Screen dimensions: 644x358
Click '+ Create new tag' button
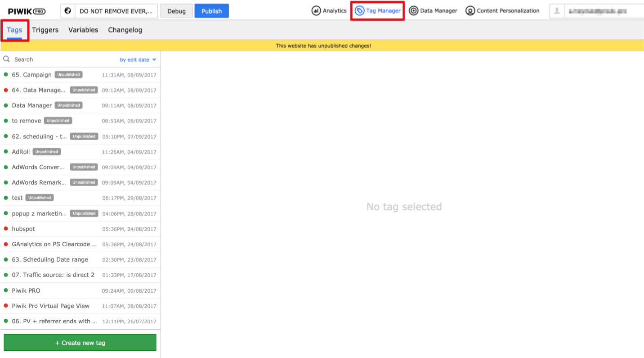pyautogui.click(x=80, y=343)
